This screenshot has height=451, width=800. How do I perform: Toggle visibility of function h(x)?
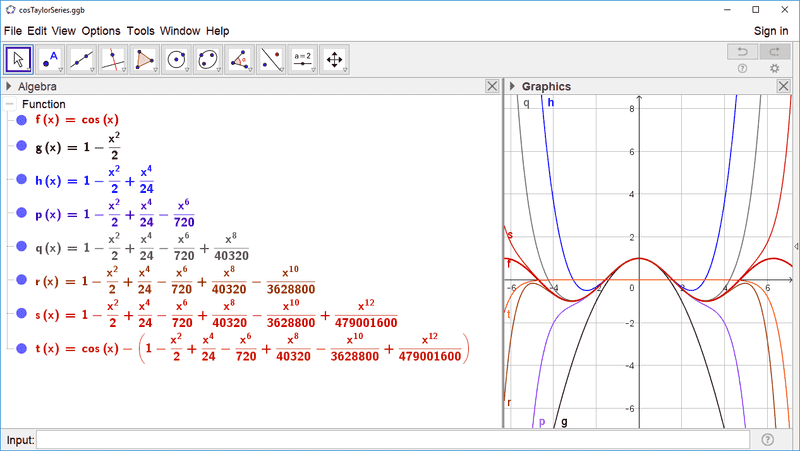[21, 180]
